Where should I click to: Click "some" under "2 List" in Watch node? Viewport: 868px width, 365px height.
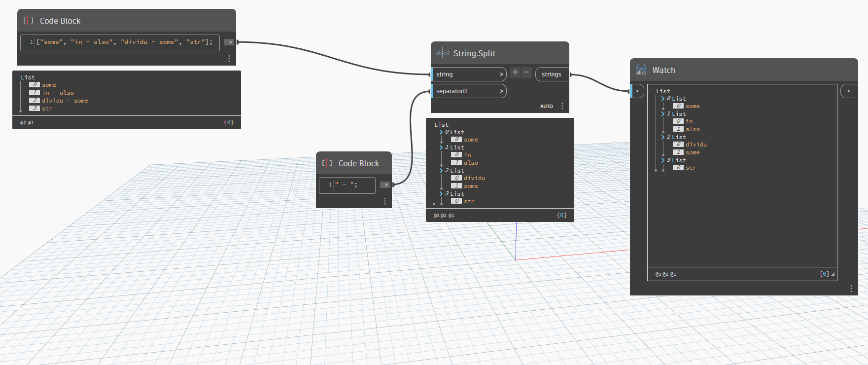point(693,152)
